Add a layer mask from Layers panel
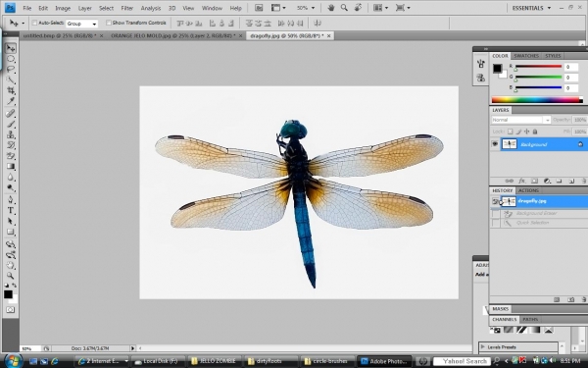This screenshot has height=368, width=588. point(534,181)
